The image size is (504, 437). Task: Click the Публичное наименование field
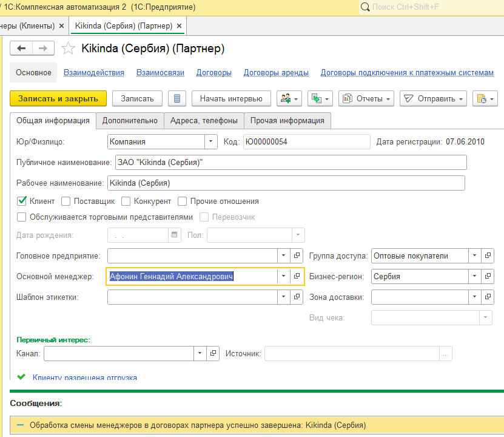point(291,163)
